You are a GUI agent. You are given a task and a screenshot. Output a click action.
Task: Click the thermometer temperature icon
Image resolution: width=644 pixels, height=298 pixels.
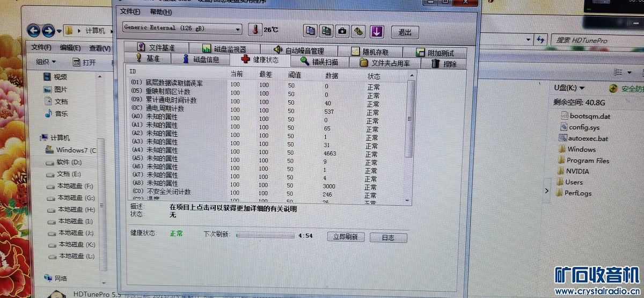coord(254,30)
